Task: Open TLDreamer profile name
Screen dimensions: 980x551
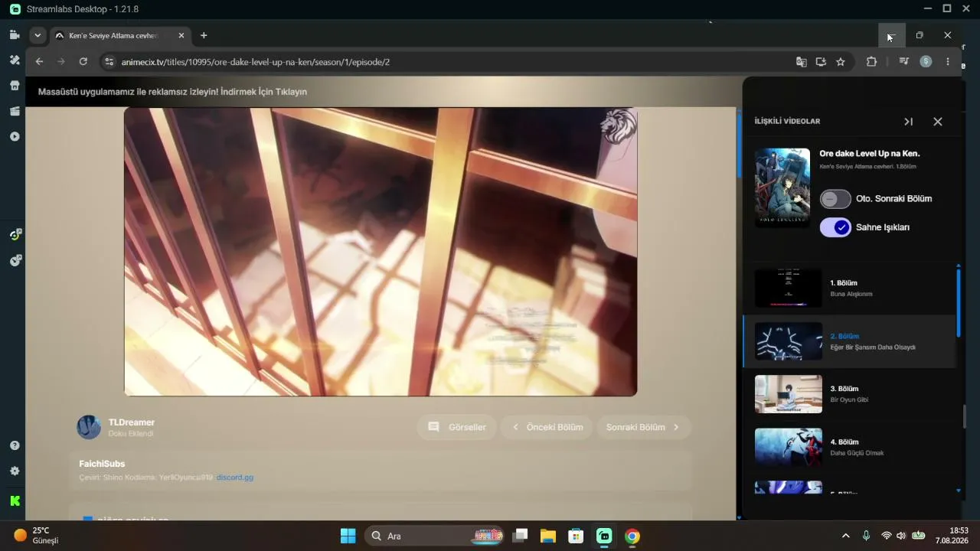Action: pos(132,422)
